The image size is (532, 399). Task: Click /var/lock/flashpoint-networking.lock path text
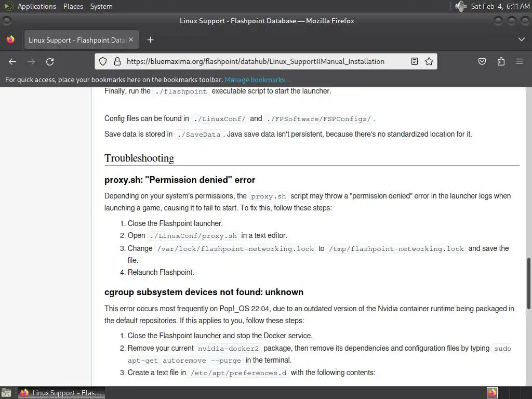pyautogui.click(x=235, y=249)
